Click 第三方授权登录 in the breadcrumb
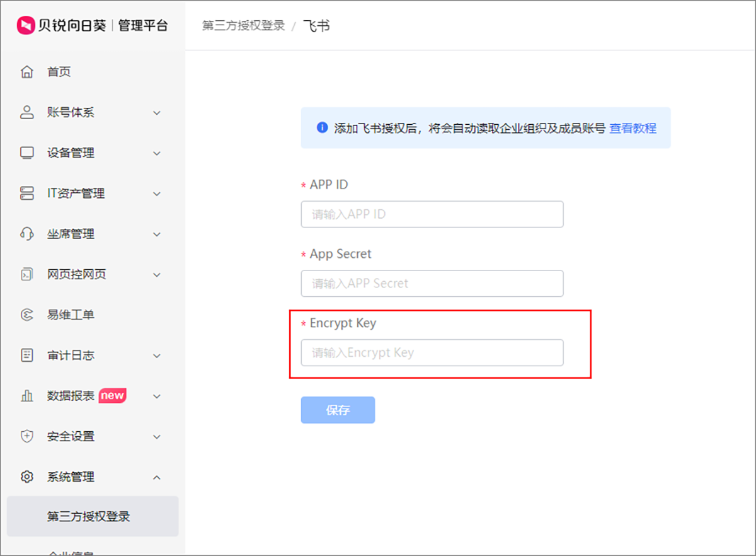Viewport: 756px width, 556px height. click(x=243, y=26)
